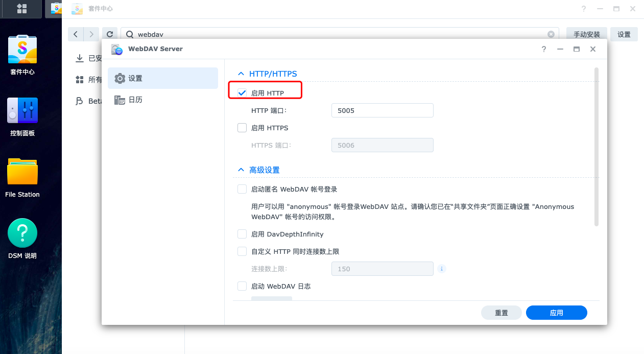Uncheck the 启用 HTTP checkbox
Image resolution: width=644 pixels, height=354 pixels.
pyautogui.click(x=242, y=93)
